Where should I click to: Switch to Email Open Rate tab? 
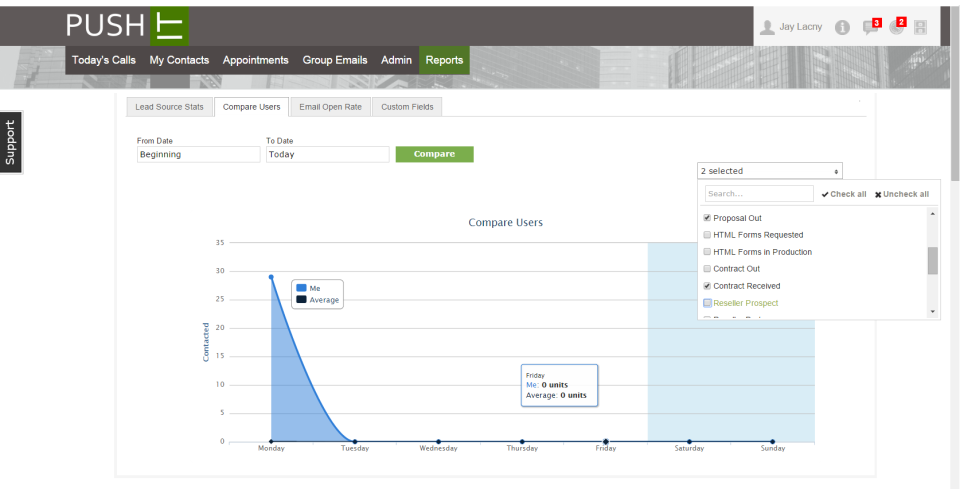tap(331, 106)
